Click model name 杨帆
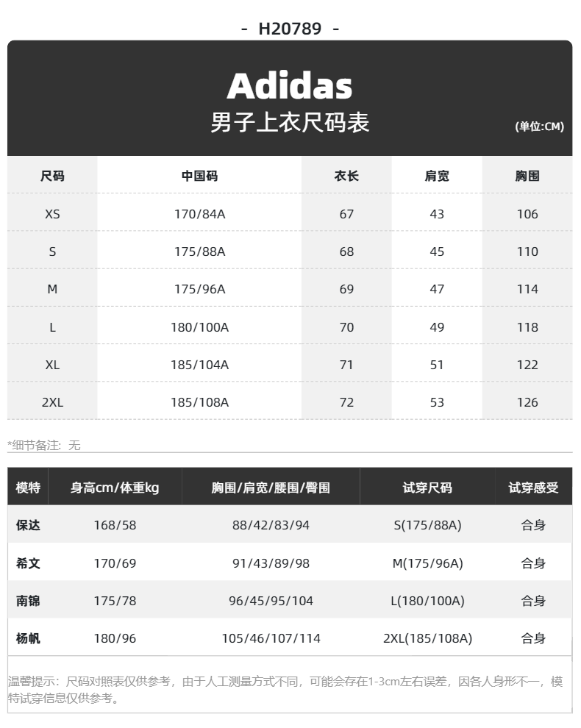Image resolution: width=581 pixels, height=728 pixels. [x=28, y=638]
